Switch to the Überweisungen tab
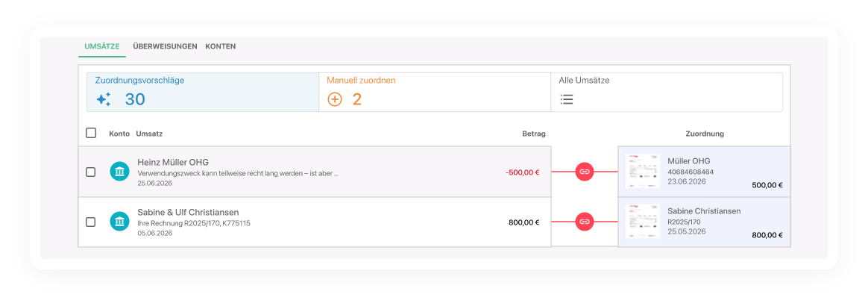 pyautogui.click(x=165, y=46)
